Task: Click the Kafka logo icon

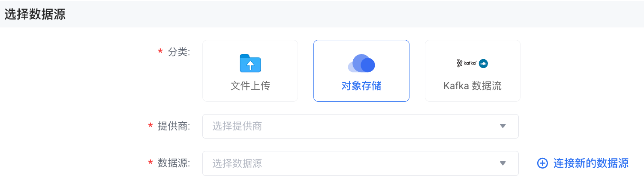Action: [x=467, y=63]
